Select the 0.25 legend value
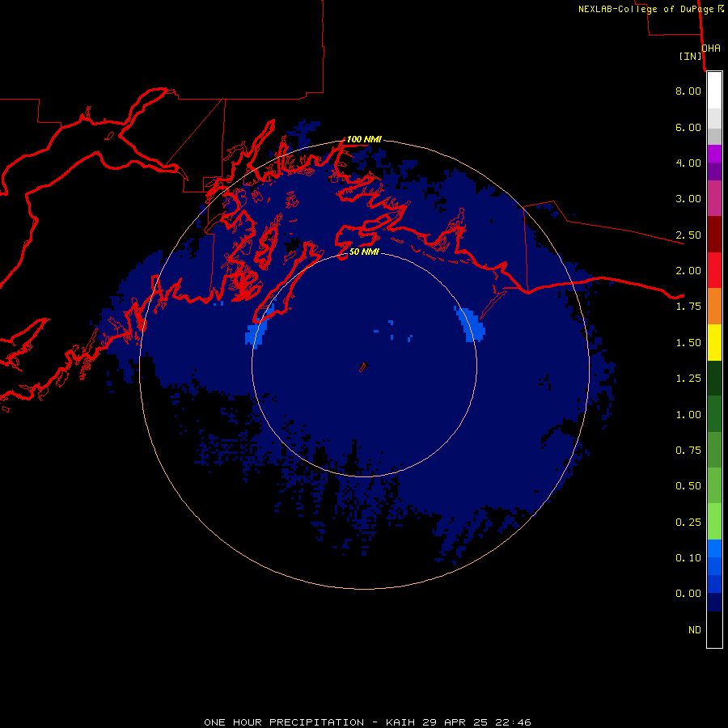Image resolution: width=728 pixels, height=728 pixels. coord(688,523)
